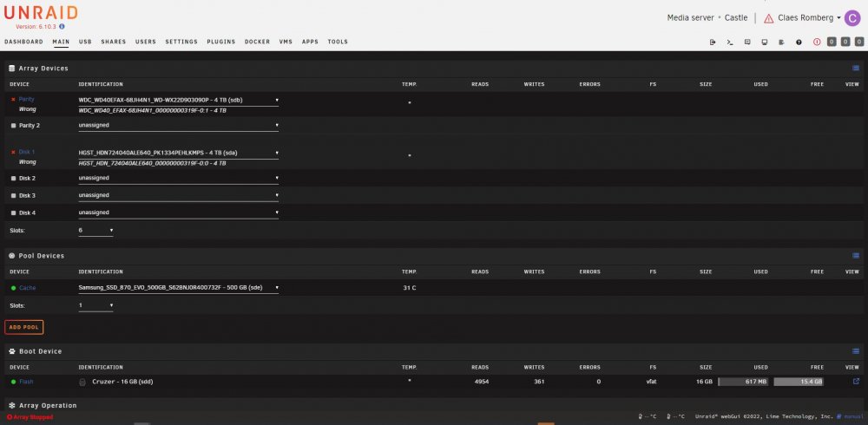Click the Pool Devices section header icon
Viewport: 868px width, 425px height.
(12, 256)
